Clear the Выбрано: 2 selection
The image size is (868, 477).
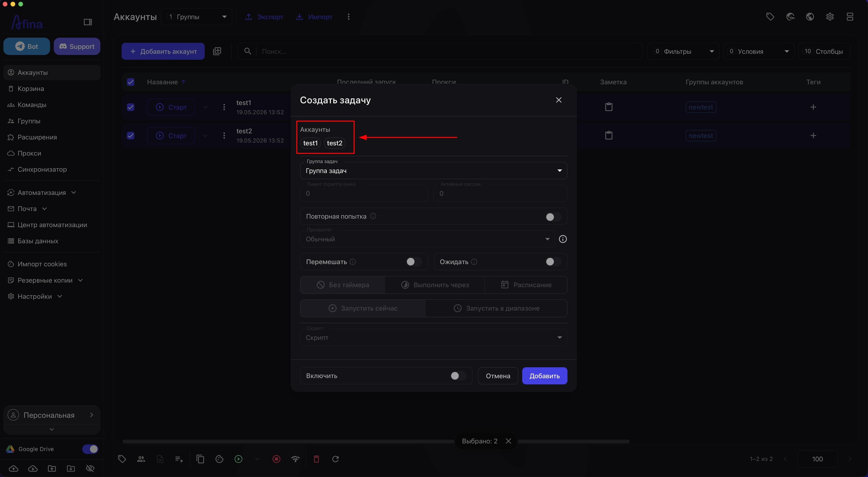click(508, 441)
